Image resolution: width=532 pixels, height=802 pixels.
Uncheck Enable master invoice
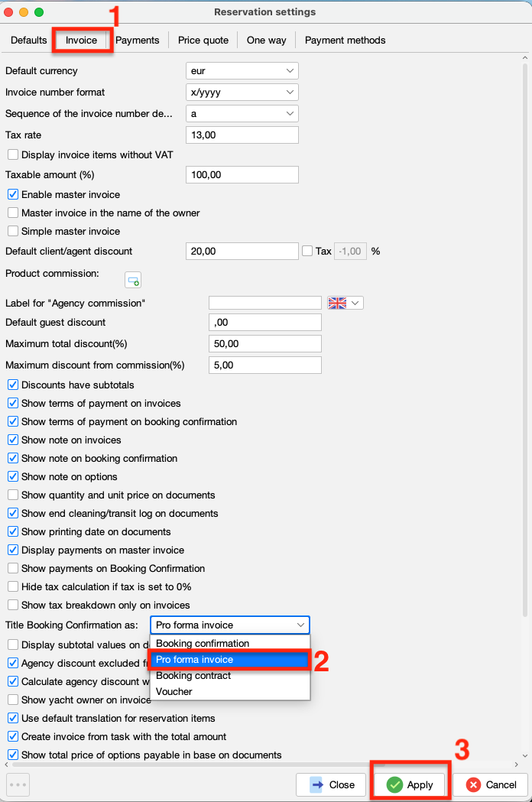(13, 194)
